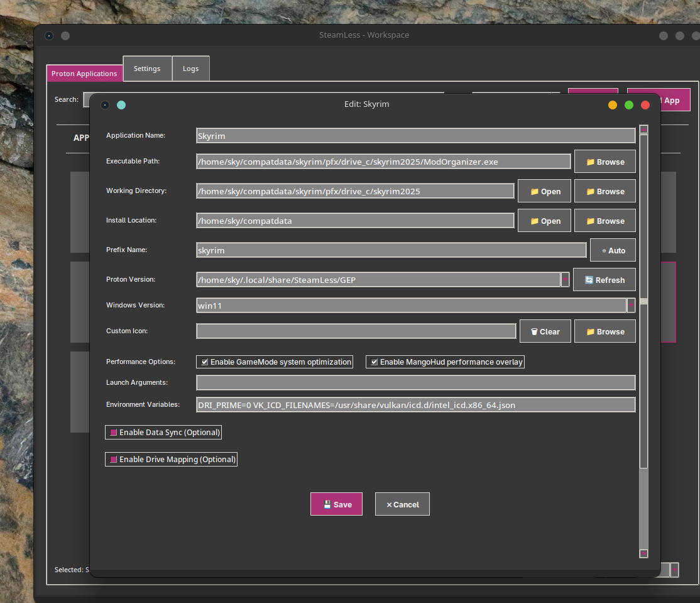Enable Drive Mapping (Optional)
Screen dimensions: 700x603
click(x=114, y=460)
